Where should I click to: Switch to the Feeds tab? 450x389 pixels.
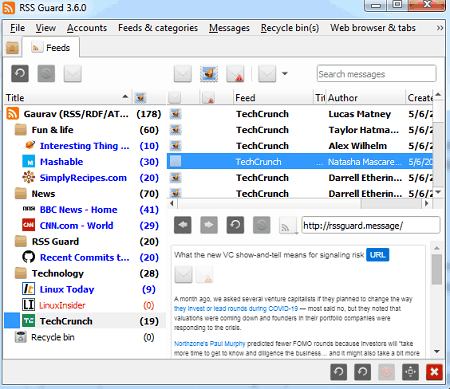(51, 48)
